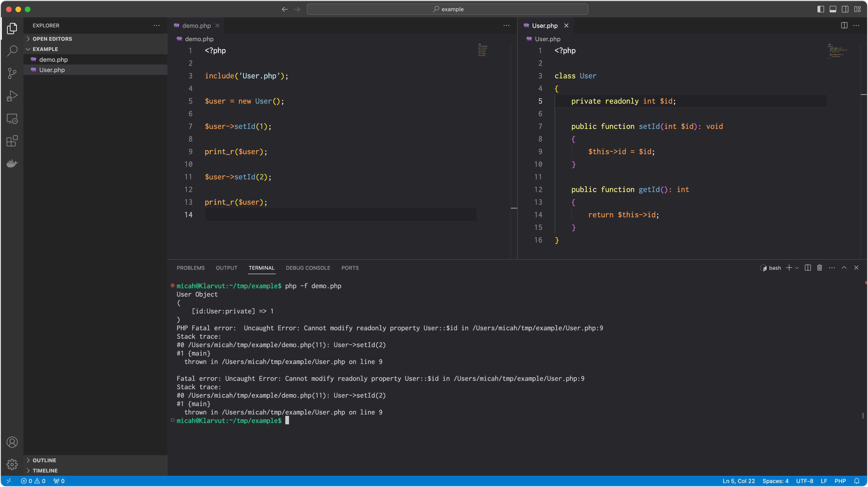This screenshot has height=487, width=868.
Task: Split the User.php editor
Action: 844,25
